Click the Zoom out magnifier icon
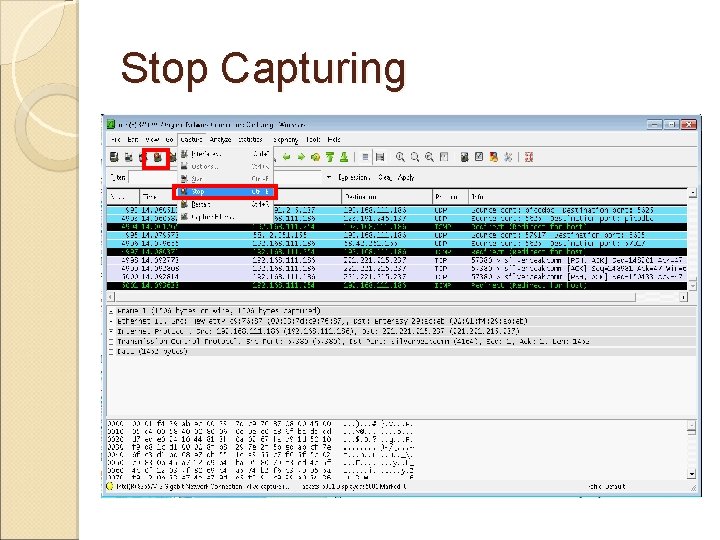 click(415, 157)
